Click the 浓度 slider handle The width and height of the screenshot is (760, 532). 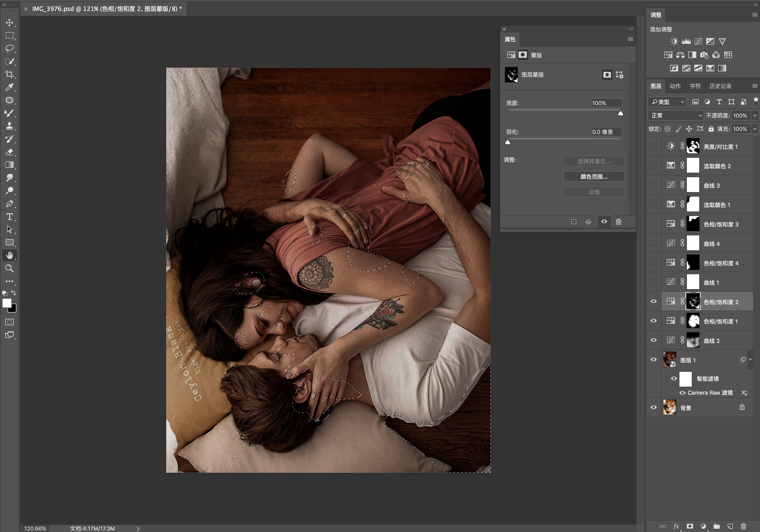coord(620,113)
